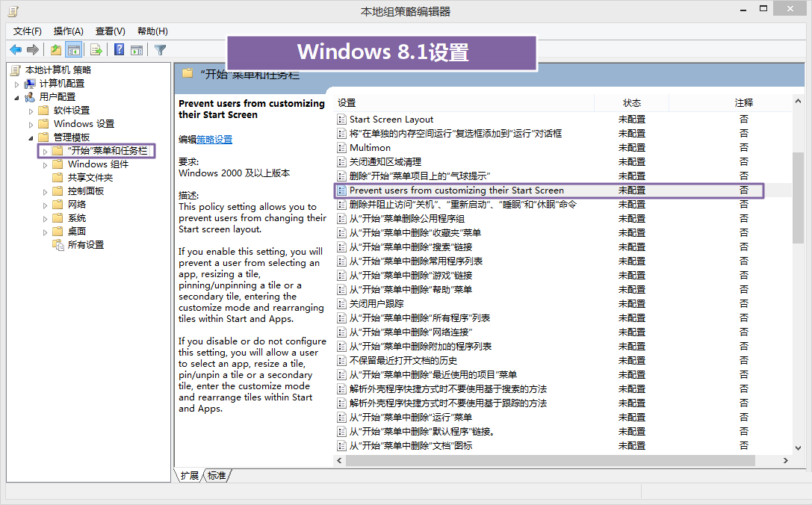
Task: Click the policy icon beside 从"开始"菜单中删除"游戏"链接
Action: pyautogui.click(x=342, y=276)
